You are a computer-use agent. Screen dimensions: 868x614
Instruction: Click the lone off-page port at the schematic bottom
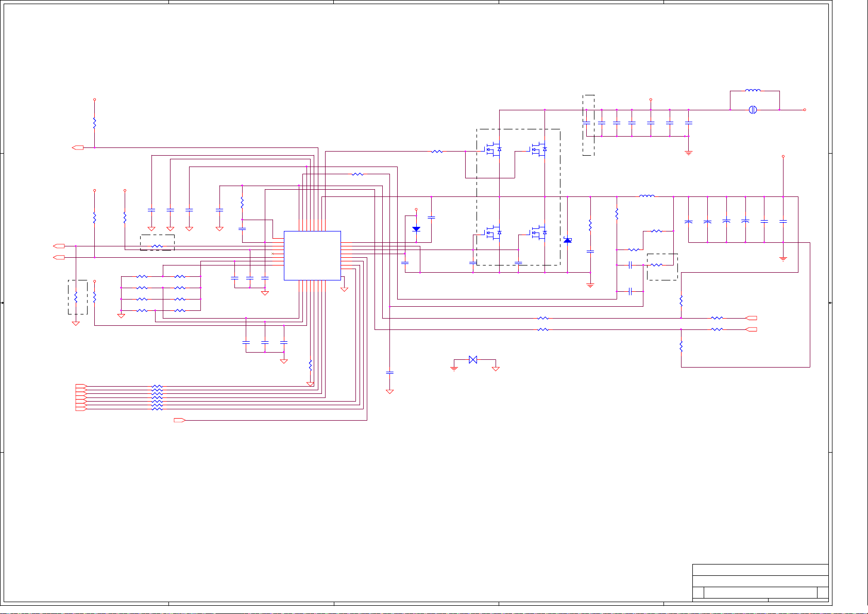(179, 421)
